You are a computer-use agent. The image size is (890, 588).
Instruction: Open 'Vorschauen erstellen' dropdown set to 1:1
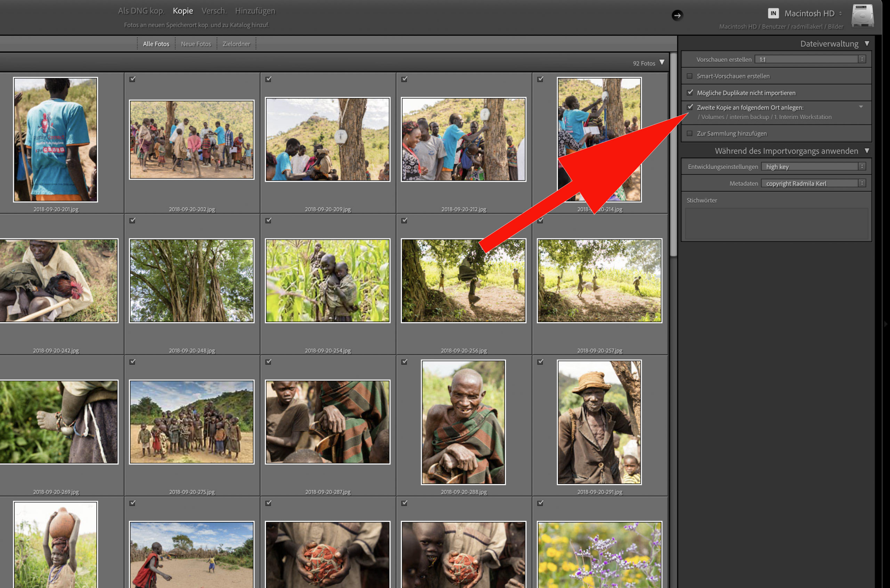point(810,59)
